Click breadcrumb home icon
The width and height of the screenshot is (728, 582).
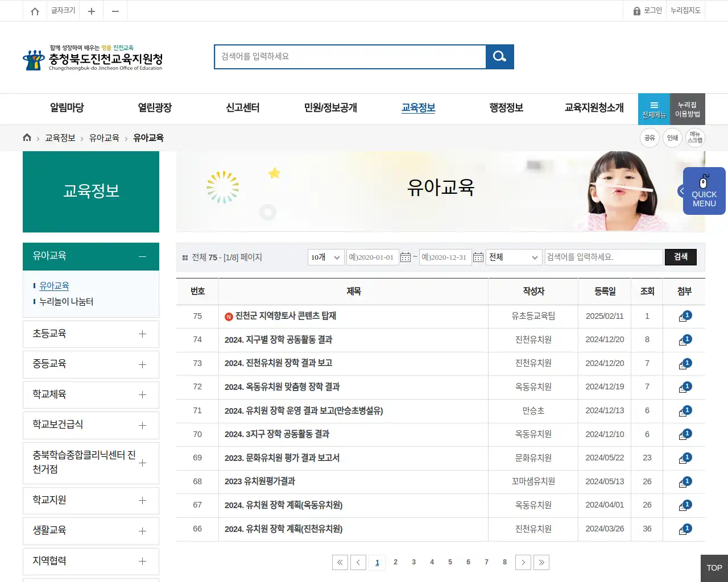pos(27,138)
